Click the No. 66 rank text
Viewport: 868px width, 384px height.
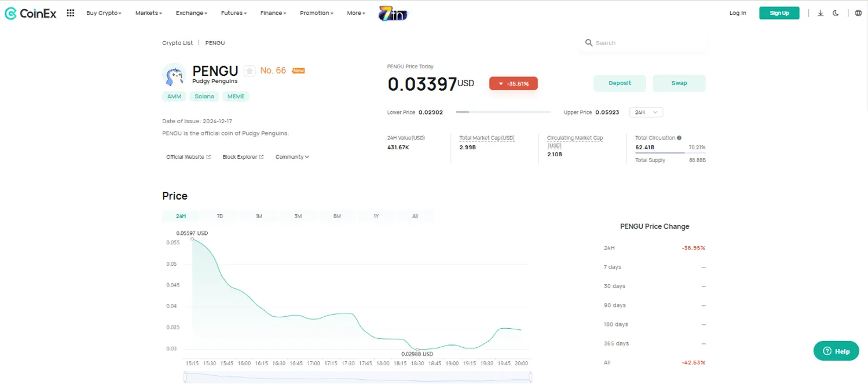273,71
